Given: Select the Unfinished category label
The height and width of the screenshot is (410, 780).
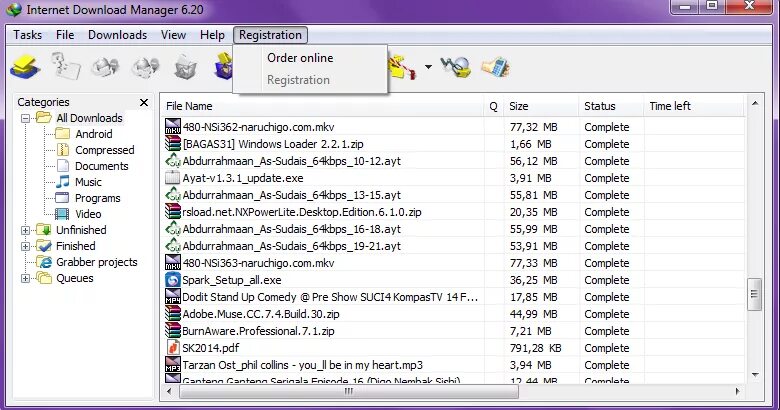Looking at the screenshot, I should tap(81, 230).
